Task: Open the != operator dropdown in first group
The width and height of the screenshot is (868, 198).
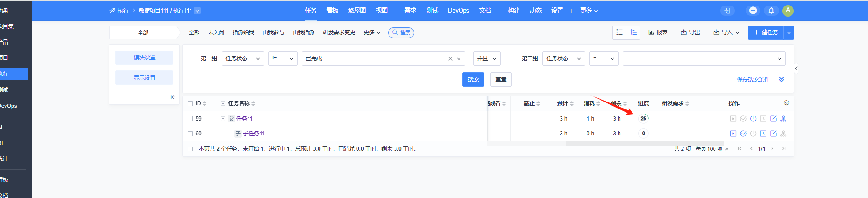Action: coord(283,58)
